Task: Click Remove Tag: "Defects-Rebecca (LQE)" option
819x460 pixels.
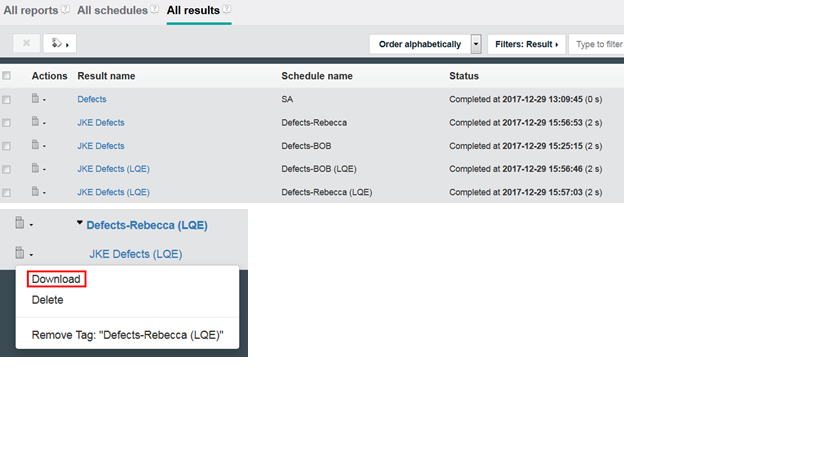Action: (127, 335)
